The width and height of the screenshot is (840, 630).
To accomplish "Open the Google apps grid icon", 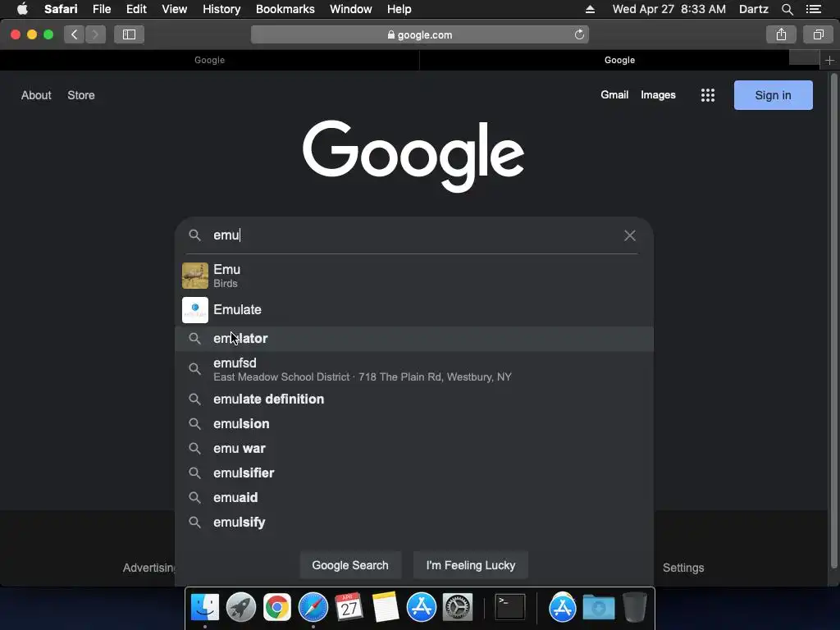I will (x=708, y=95).
